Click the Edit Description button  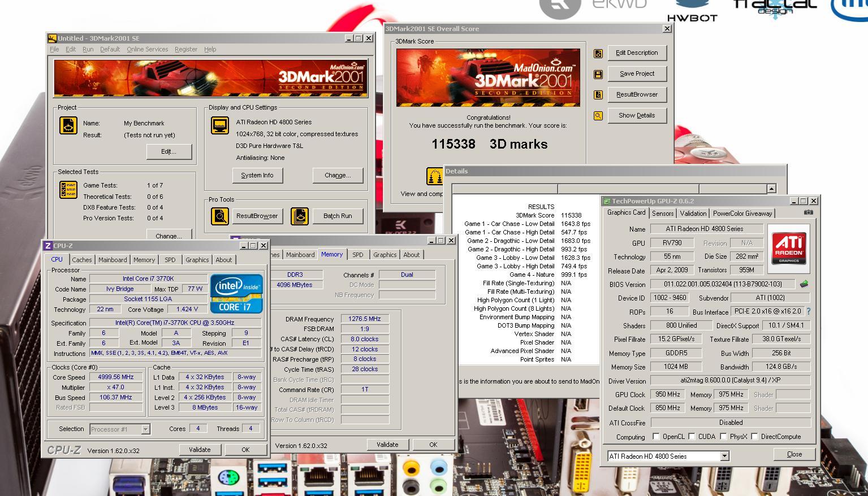[x=637, y=53]
